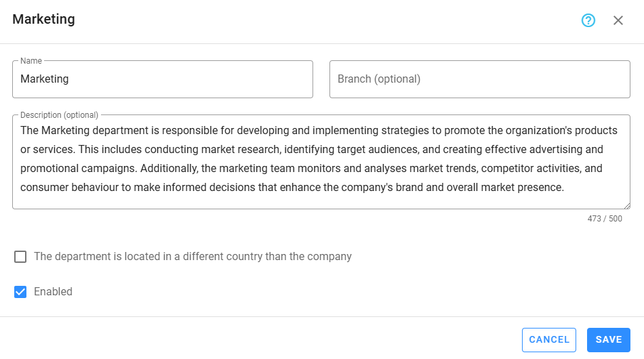
Task: Click the 'Description (optional)' field label
Action: point(60,115)
